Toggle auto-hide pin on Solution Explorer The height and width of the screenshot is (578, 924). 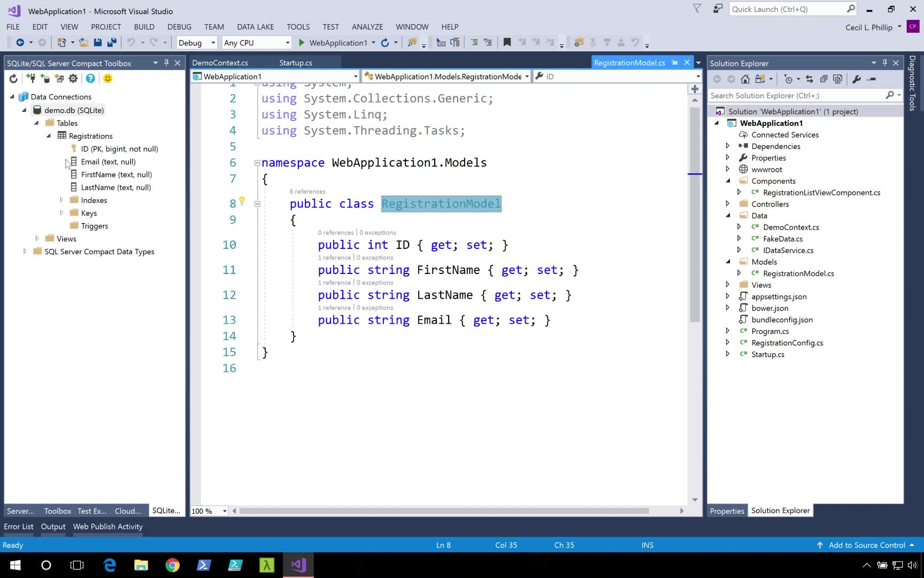pyautogui.click(x=884, y=63)
